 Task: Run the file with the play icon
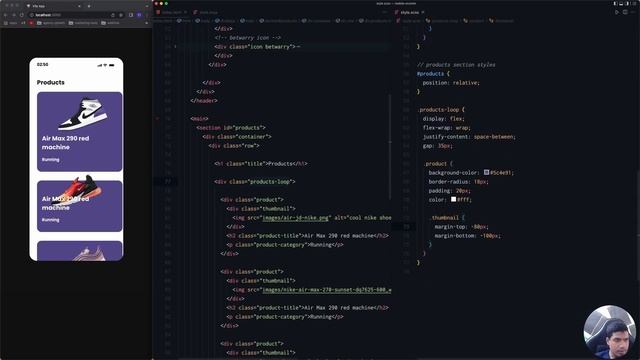pos(617,12)
